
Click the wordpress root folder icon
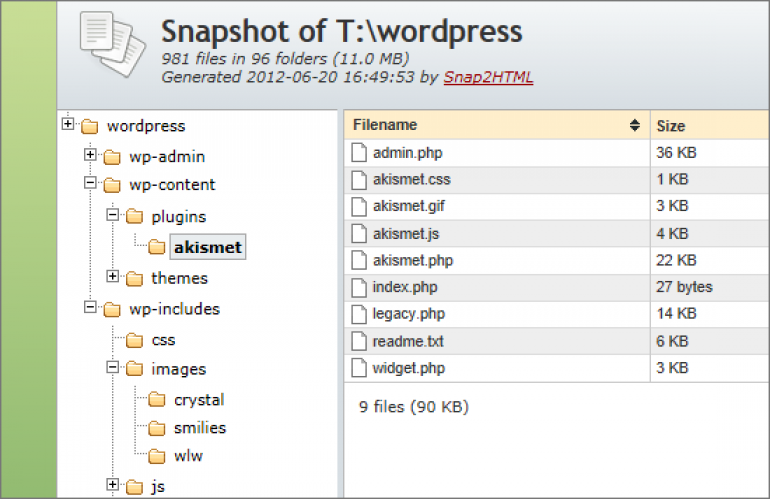89,127
